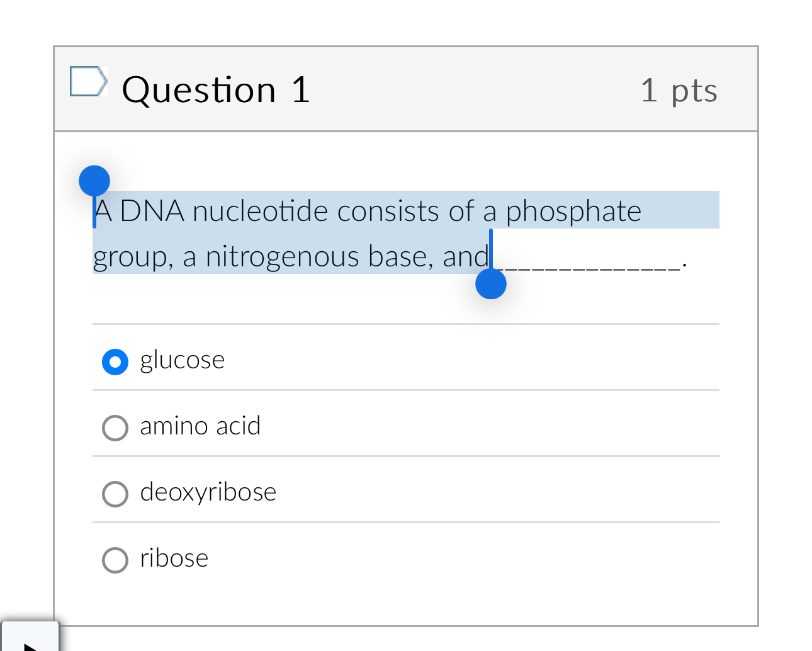Tap the play-style arrow inside the corner square
Screen dimensions: 812x651
click(30, 642)
